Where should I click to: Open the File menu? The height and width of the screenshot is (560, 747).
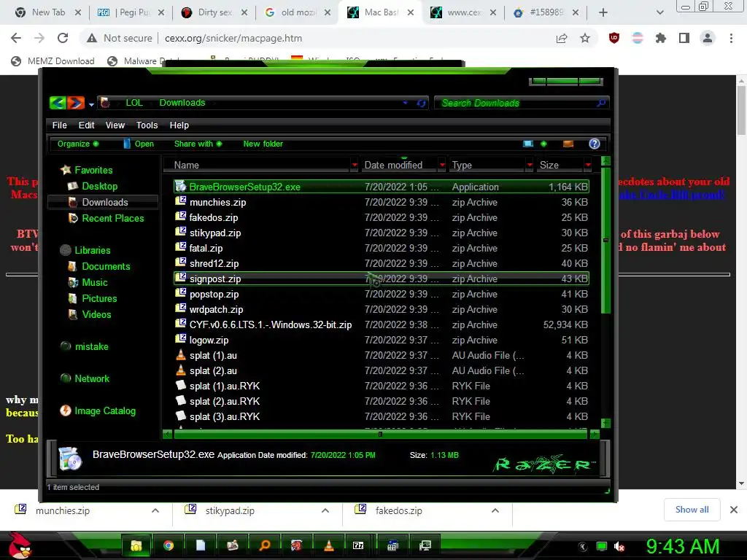click(x=60, y=125)
